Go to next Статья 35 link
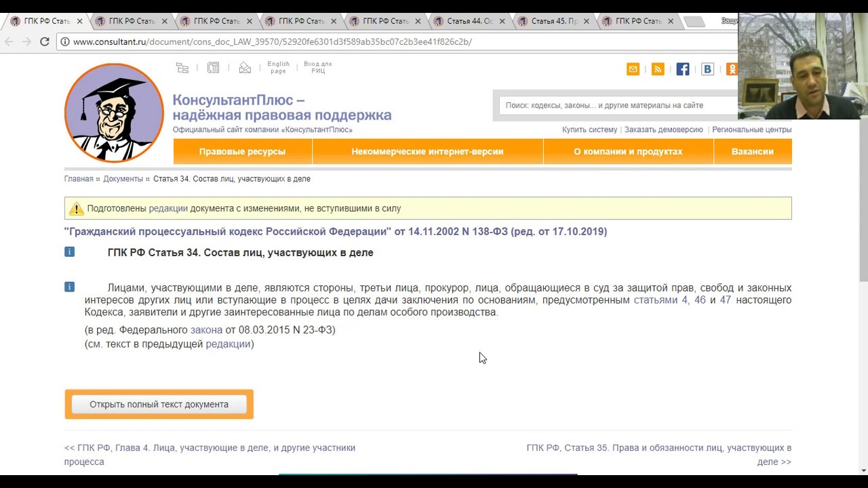The width and height of the screenshot is (868, 488). 658,455
